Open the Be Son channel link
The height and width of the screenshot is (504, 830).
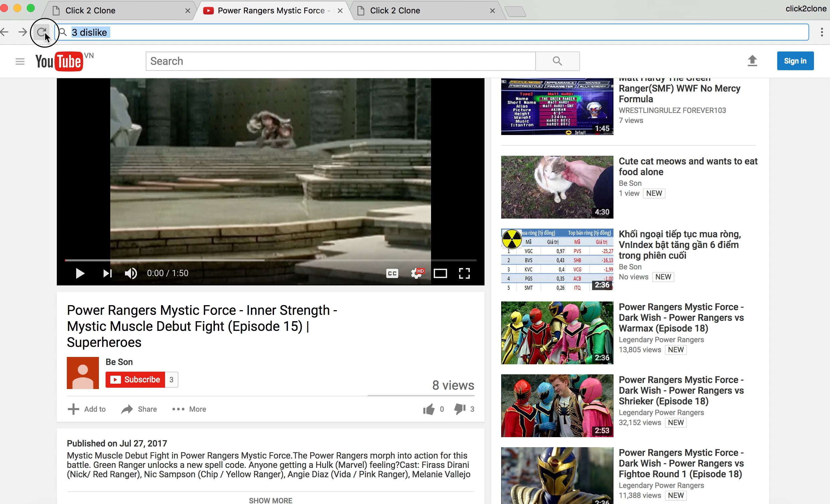(x=119, y=362)
